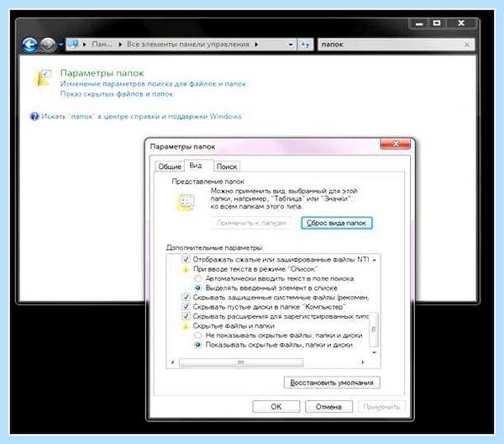Select 'Показывать скрытые файлы, папки и диски'

198,345
